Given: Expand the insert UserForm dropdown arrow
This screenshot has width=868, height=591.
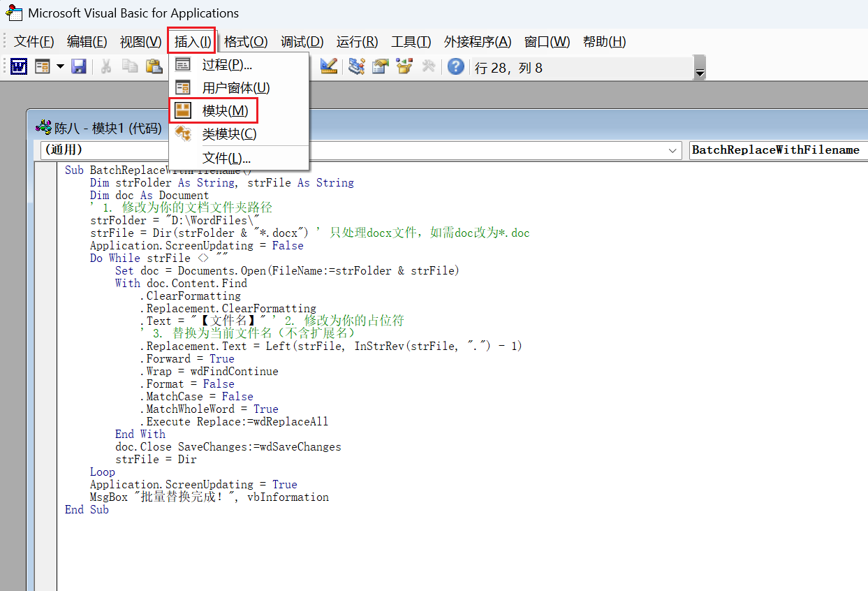Looking at the screenshot, I should pyautogui.click(x=60, y=66).
